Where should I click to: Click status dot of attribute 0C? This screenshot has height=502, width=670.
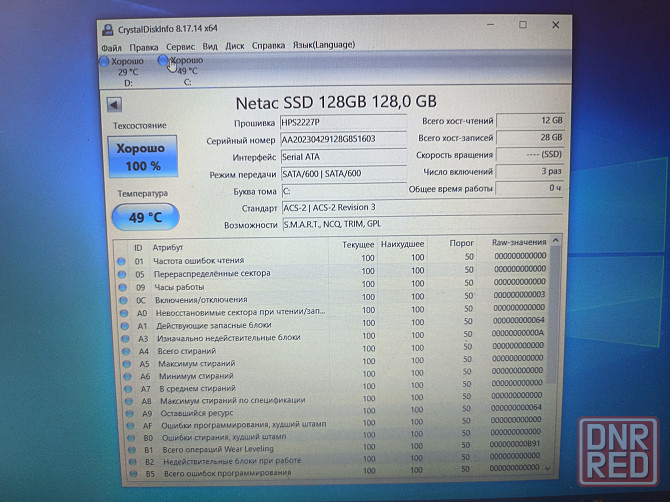[x=123, y=300]
